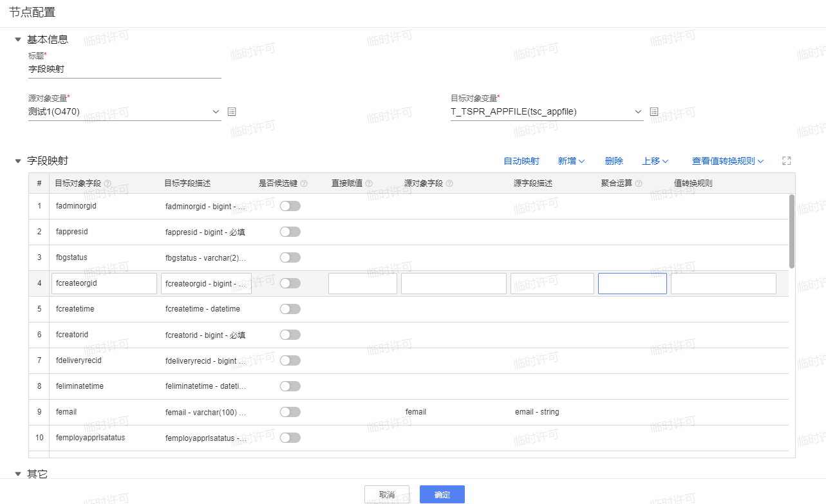Click help icon next to 直接赋值 header
The image size is (826, 504).
coord(369,183)
